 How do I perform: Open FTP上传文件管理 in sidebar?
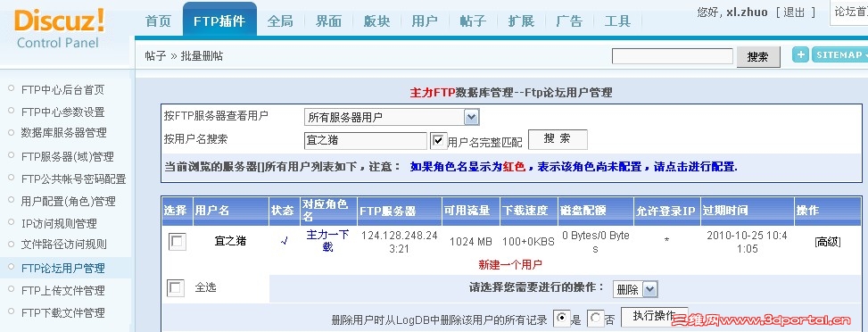coord(62,290)
